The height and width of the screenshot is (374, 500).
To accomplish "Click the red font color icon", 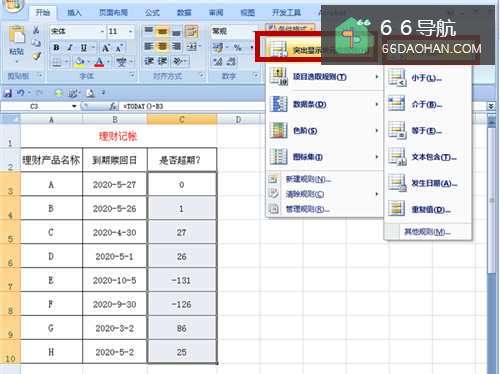I will (99, 62).
